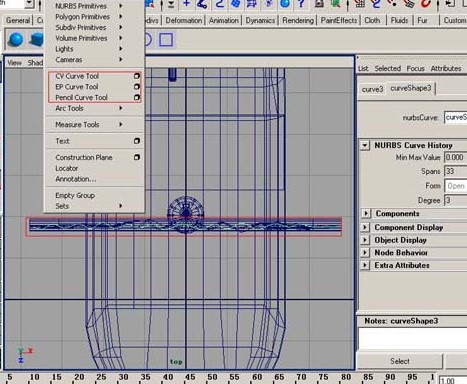
Task: Click frame 45 on the time slider
Action: tap(190, 377)
